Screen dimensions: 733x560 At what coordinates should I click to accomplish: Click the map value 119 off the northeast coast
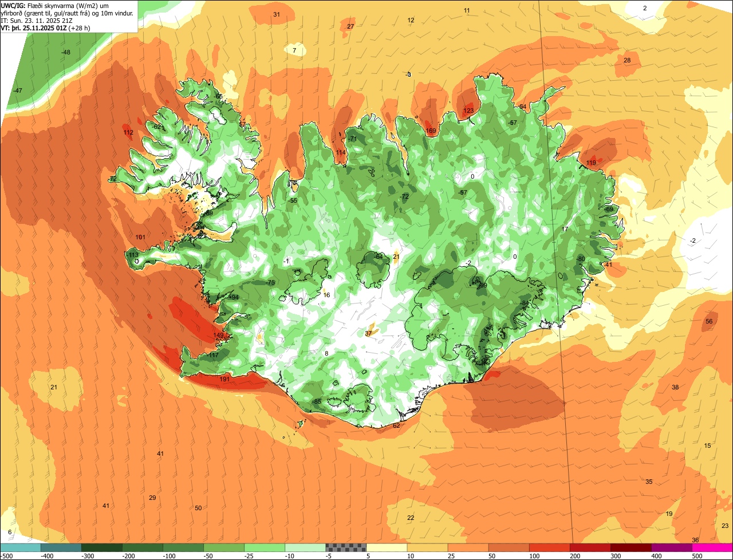(x=592, y=163)
